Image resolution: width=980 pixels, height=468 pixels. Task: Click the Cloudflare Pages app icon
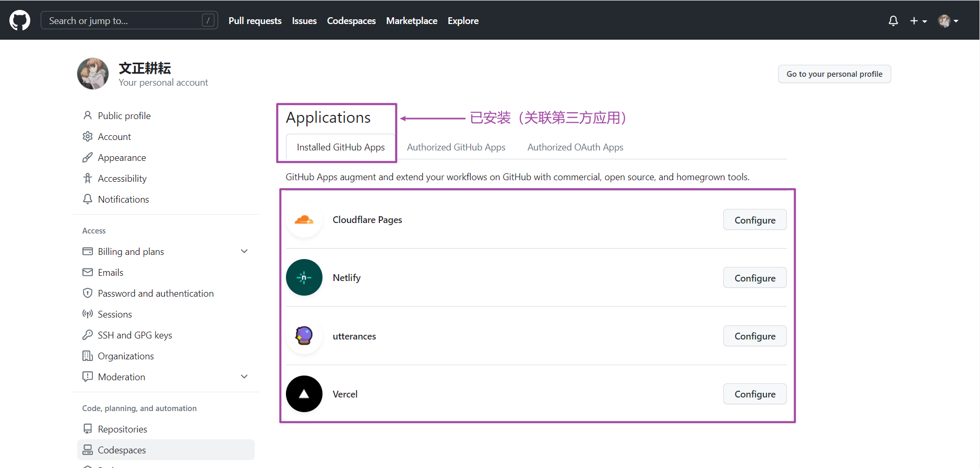tap(304, 220)
